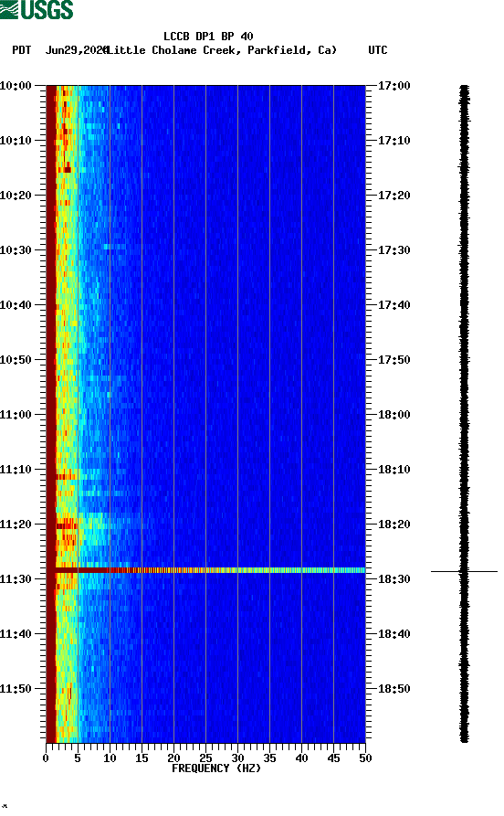
Task: Click the 17:20 UTC time label
Action: (x=394, y=196)
